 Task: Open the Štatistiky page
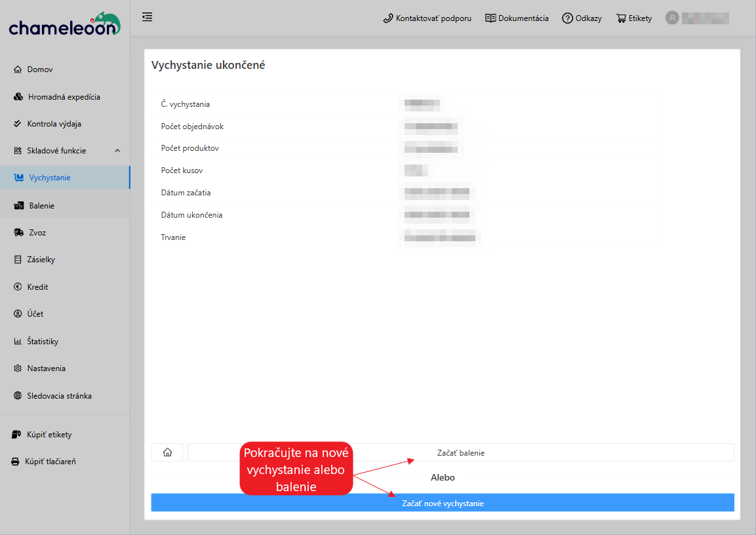click(43, 342)
